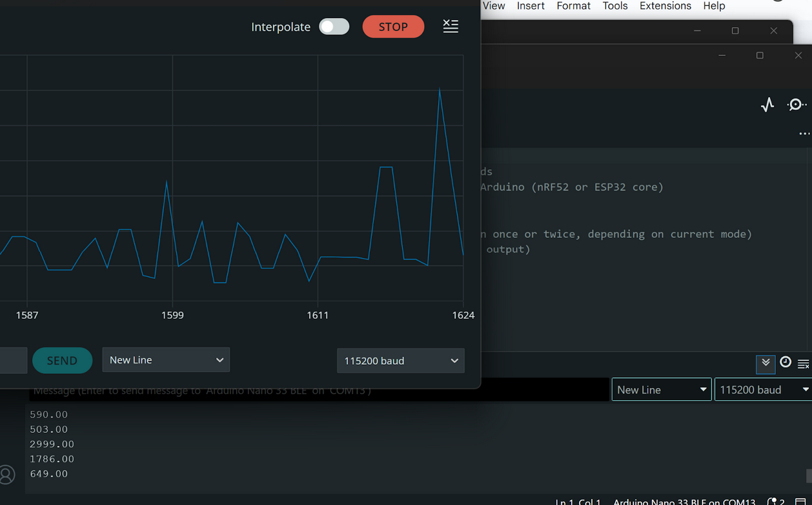The image size is (812, 505).
Task: Open the three-dots more options menu
Action: coord(804,134)
